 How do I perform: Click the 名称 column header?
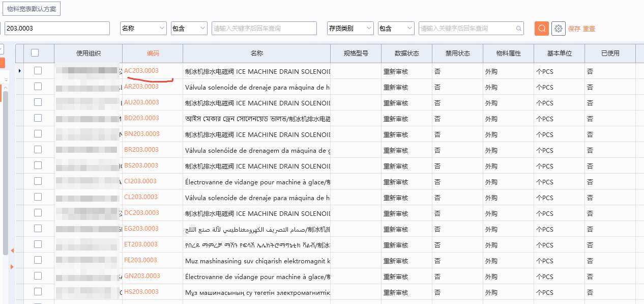pos(256,53)
